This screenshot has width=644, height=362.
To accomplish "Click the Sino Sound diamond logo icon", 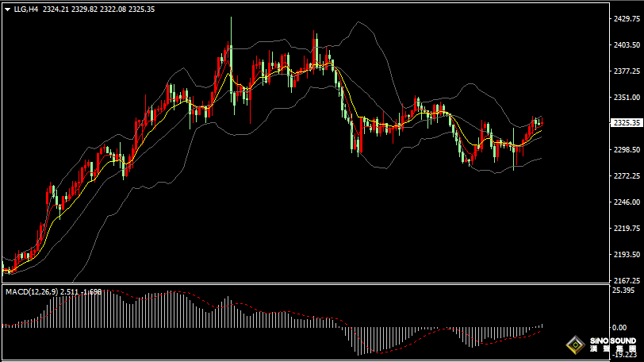I will [574, 345].
